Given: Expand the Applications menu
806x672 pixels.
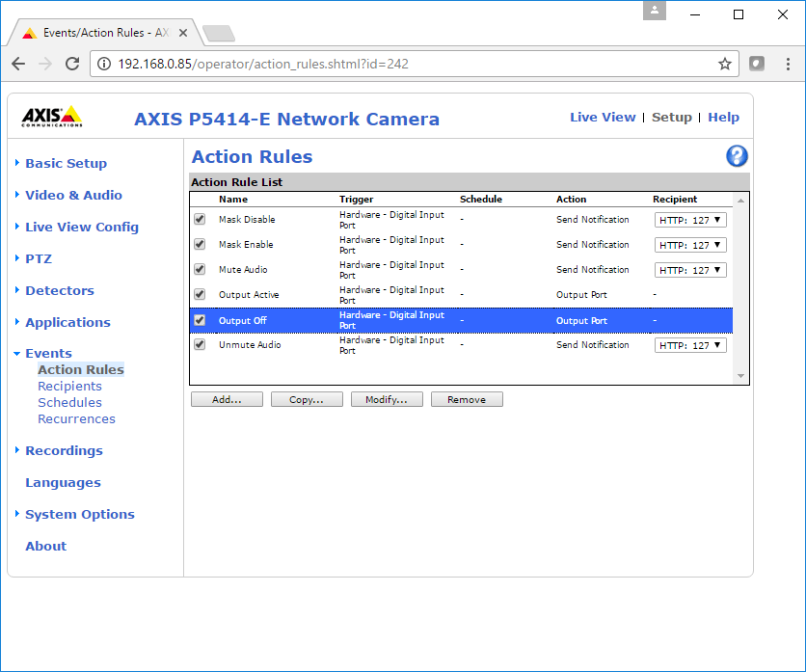Looking at the screenshot, I should coord(67,323).
